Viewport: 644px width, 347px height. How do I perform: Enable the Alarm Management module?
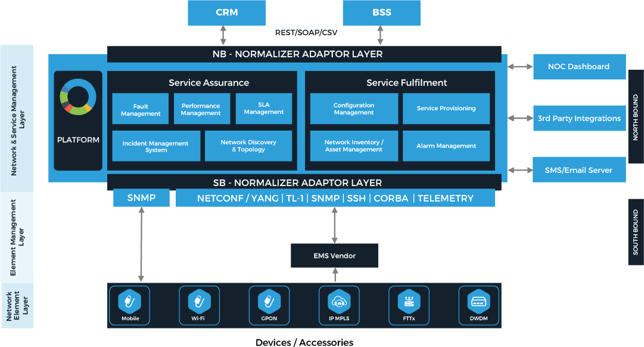(x=446, y=145)
